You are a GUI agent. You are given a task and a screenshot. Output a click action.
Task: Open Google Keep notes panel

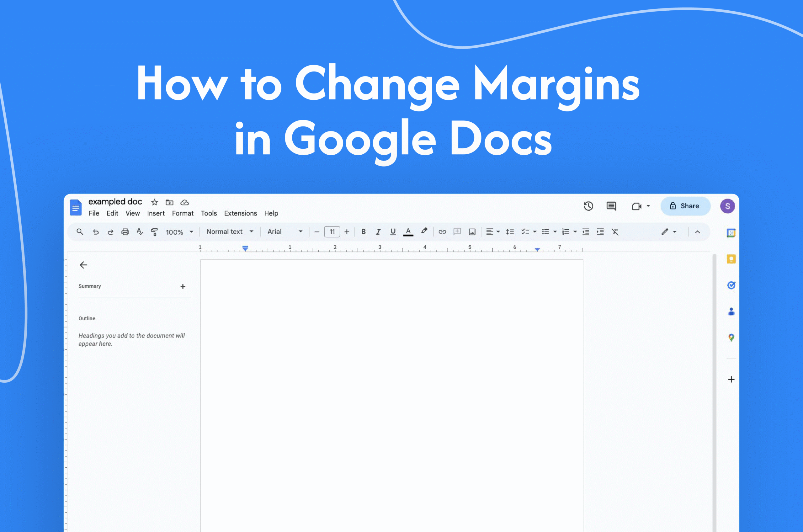click(731, 259)
